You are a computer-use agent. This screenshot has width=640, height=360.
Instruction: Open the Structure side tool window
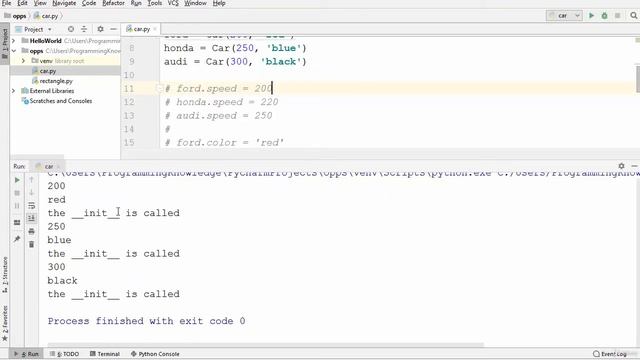(x=5, y=275)
